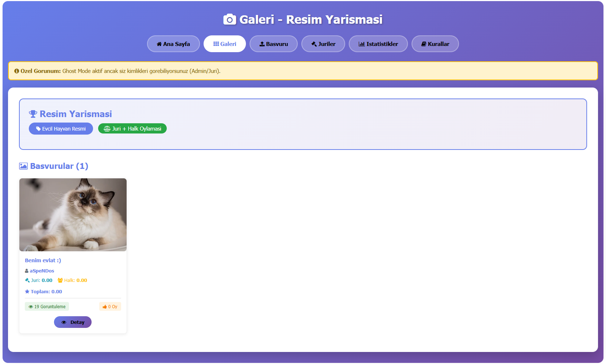Screen dimensions: 606x364
Task: Click the 0 Oy vote badge
Action: 110,307
